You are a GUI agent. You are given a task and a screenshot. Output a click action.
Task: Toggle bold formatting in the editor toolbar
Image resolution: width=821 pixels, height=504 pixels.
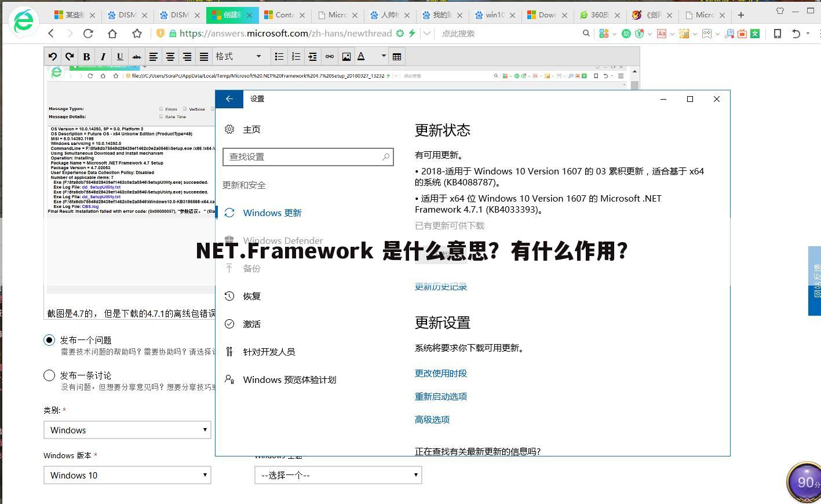point(86,56)
